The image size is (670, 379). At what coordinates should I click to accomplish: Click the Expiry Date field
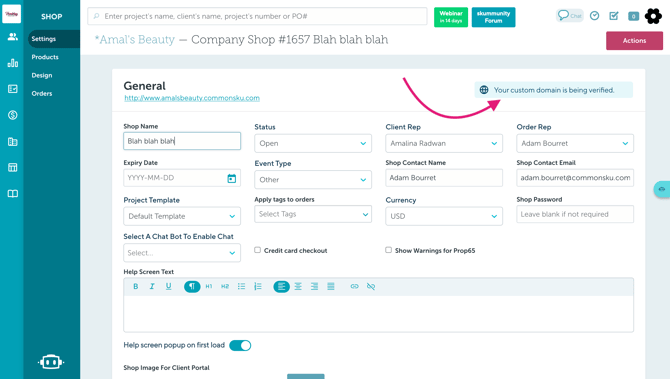pyautogui.click(x=182, y=178)
